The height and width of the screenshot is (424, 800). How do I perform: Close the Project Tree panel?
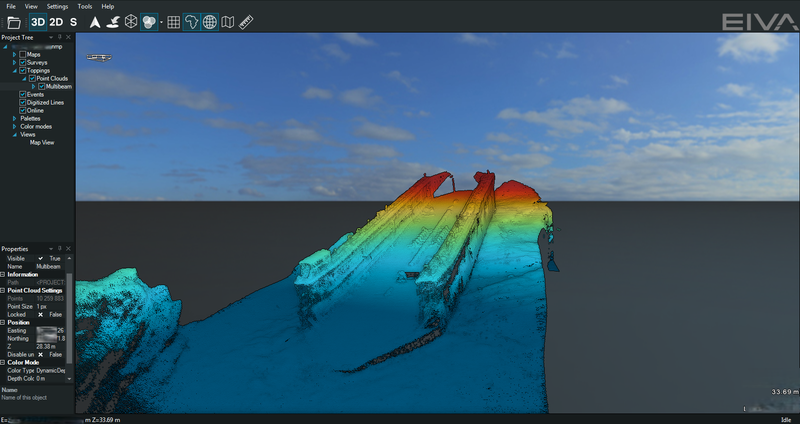(x=70, y=38)
